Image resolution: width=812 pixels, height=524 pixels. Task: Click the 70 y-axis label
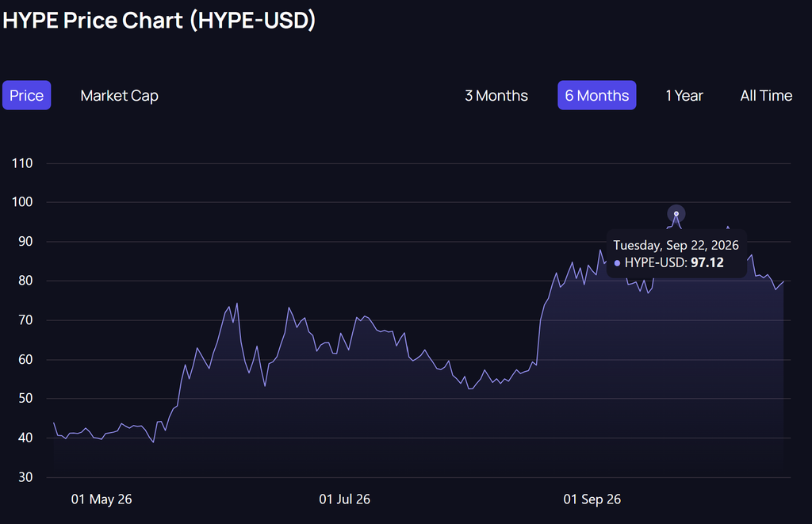tap(25, 320)
